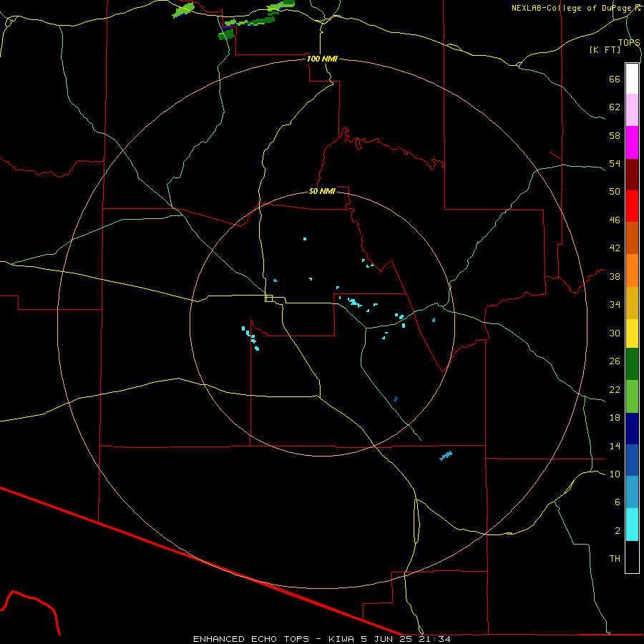Screen dimensions: 644x644
Task: Click the 30 value on the scale
Action: point(615,333)
